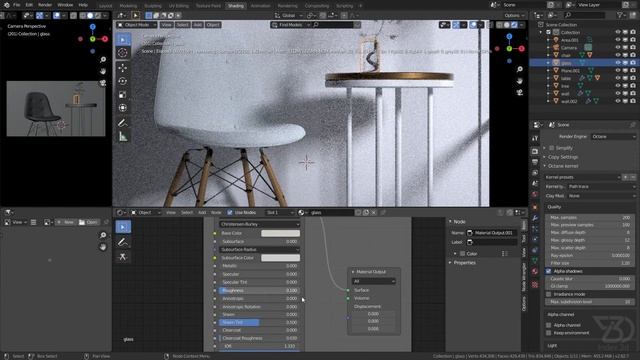The height and width of the screenshot is (360, 640).
Task: Open the File menu
Action: pyautogui.click(x=16, y=5)
